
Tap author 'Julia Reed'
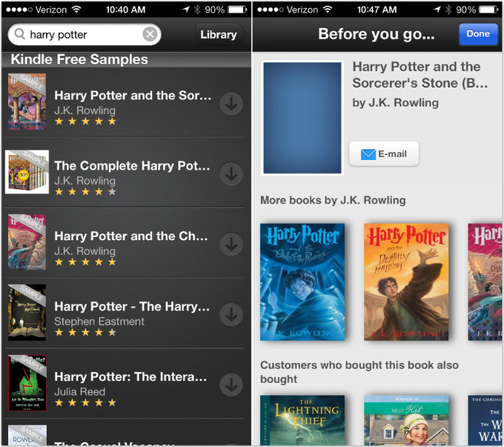point(80,391)
